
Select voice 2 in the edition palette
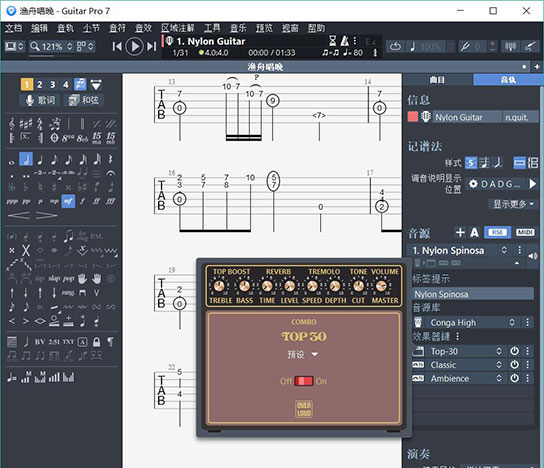[x=40, y=84]
